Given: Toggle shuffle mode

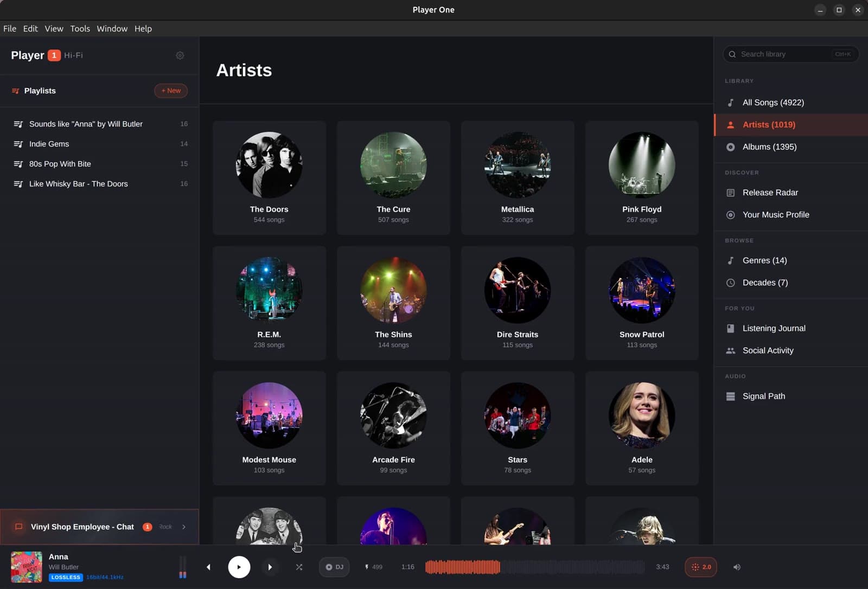Looking at the screenshot, I should (x=299, y=567).
